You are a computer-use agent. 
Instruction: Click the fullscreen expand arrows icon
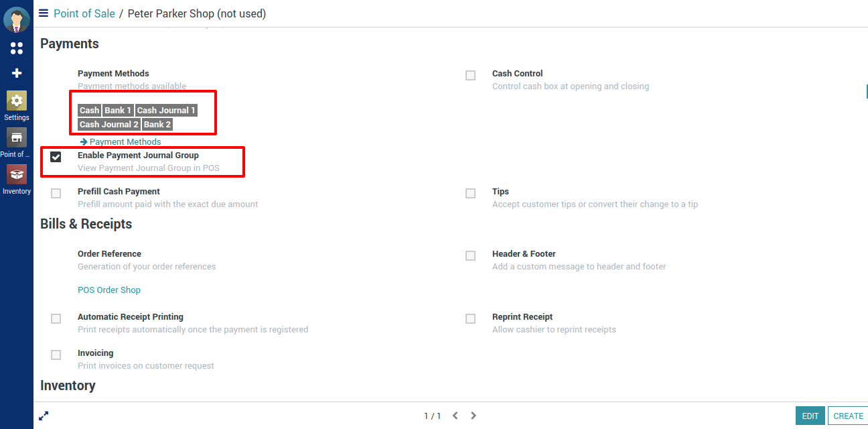click(x=44, y=416)
